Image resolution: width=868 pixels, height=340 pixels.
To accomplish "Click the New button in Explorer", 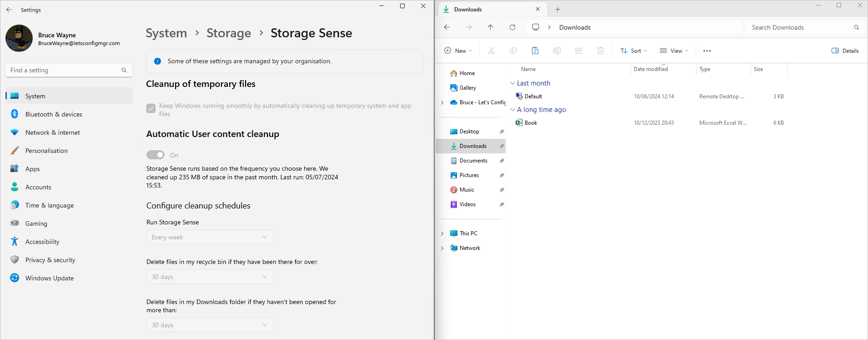I will point(458,51).
